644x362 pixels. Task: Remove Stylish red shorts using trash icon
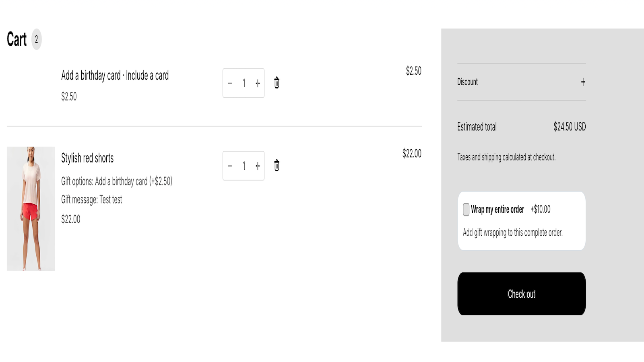pyautogui.click(x=277, y=165)
